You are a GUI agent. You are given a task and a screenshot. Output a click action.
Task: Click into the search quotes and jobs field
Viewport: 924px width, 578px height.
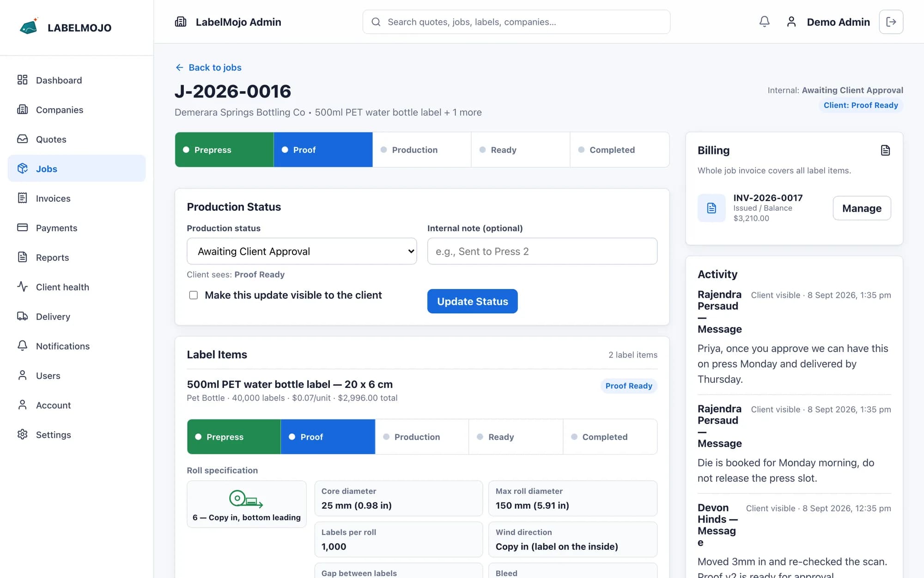click(516, 22)
